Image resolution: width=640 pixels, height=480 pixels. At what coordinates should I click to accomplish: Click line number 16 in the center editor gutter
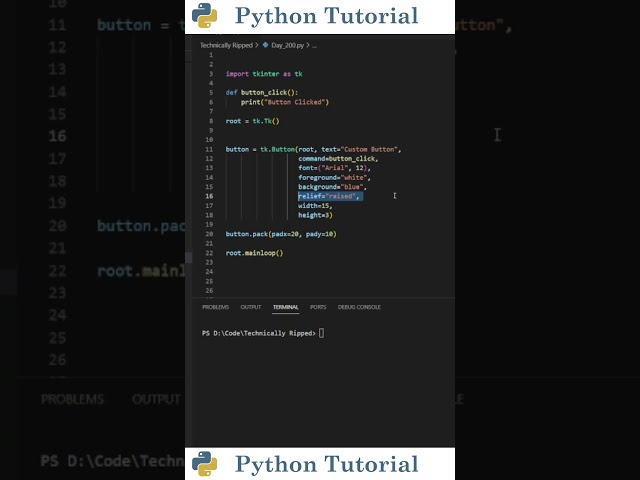click(209, 196)
